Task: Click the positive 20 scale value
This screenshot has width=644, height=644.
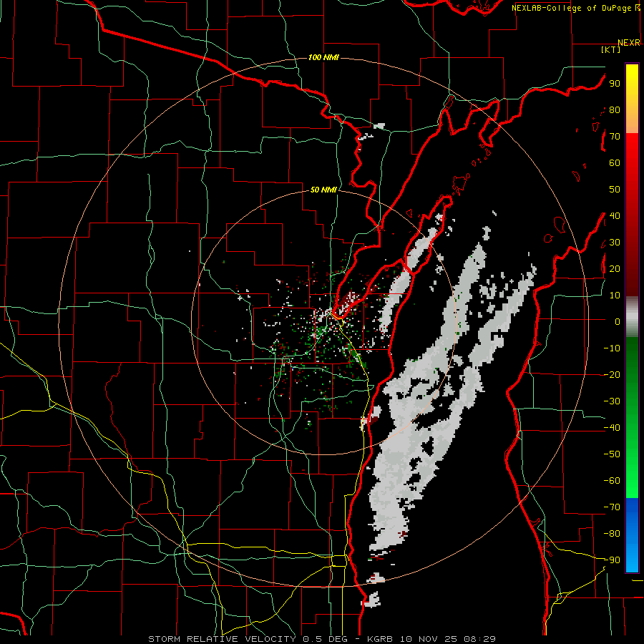Action: click(x=615, y=268)
